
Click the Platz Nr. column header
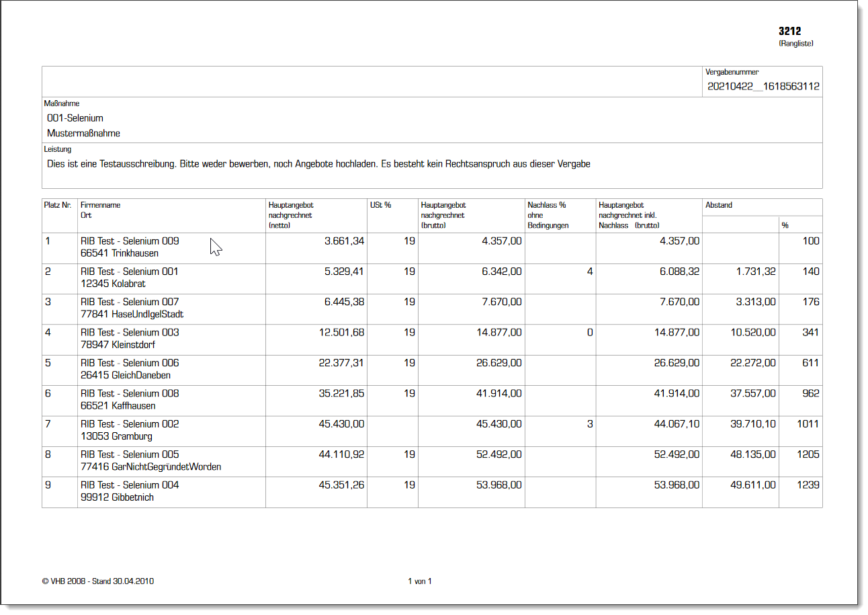click(x=58, y=205)
